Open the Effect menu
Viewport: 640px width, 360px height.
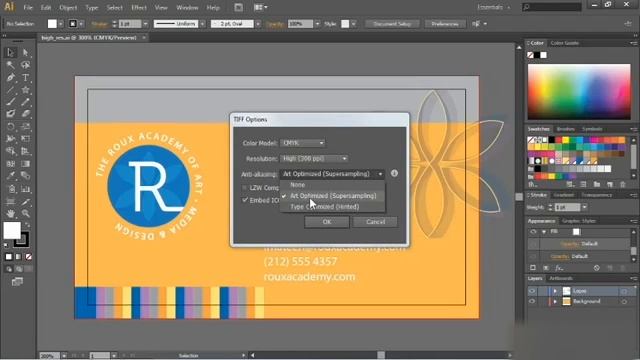coord(139,7)
